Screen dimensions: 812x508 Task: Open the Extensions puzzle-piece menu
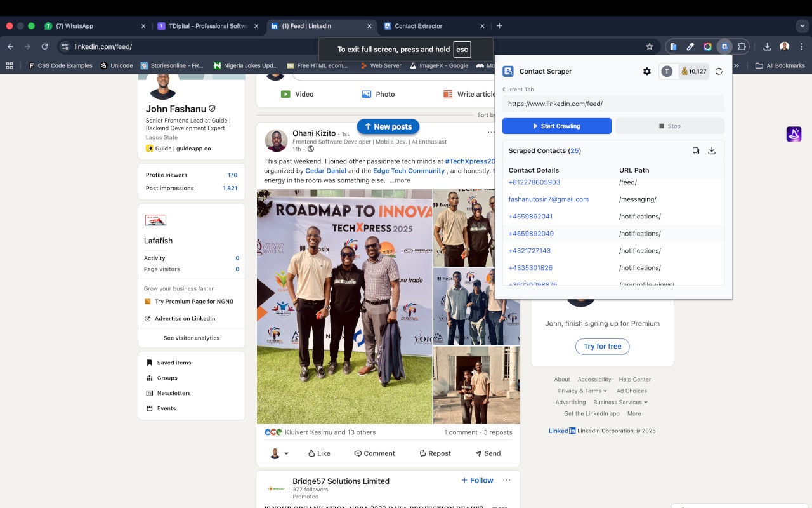742,46
